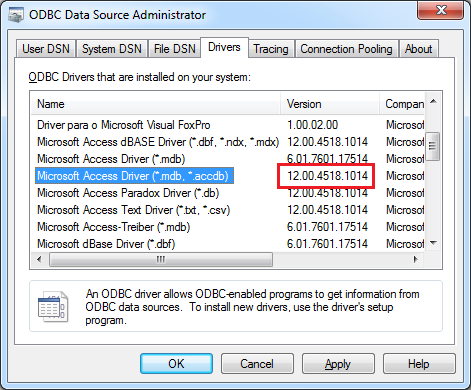Select Microsoft dBase Driver (*.dbf) row

(x=106, y=244)
